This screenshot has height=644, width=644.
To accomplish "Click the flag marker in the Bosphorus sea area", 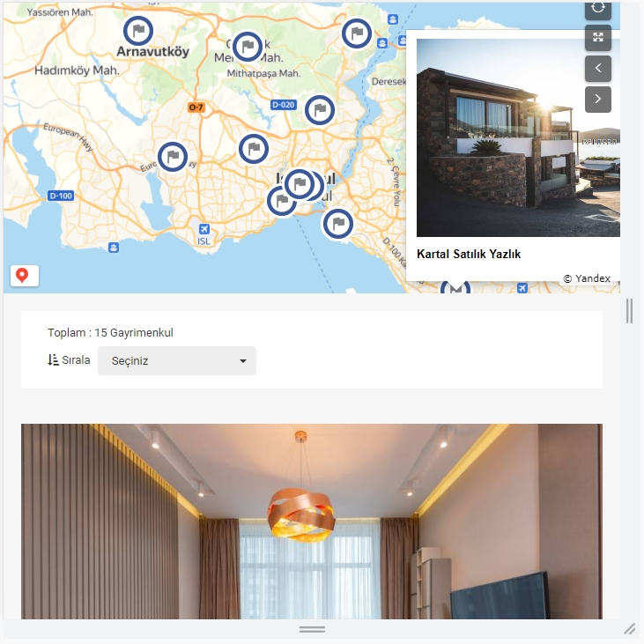I will (338, 224).
